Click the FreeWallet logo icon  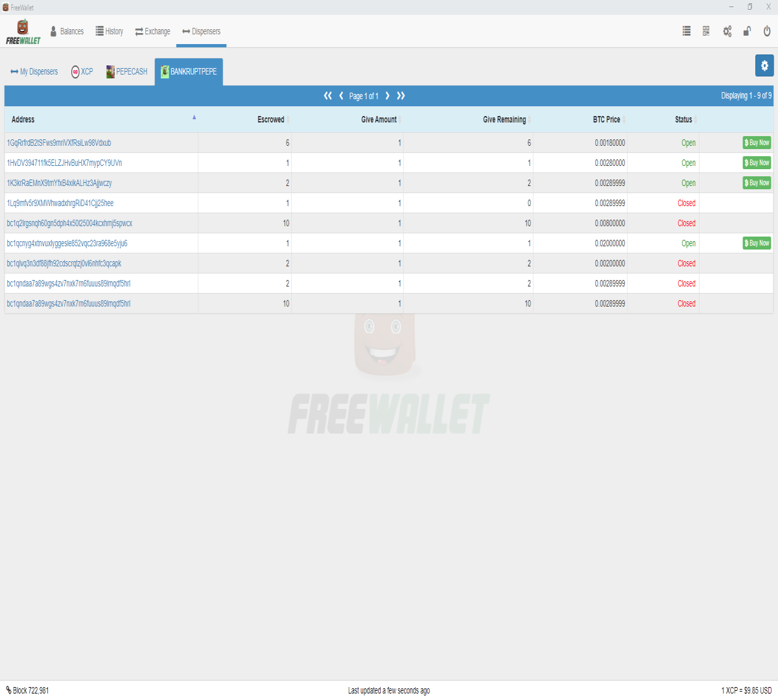(23, 31)
